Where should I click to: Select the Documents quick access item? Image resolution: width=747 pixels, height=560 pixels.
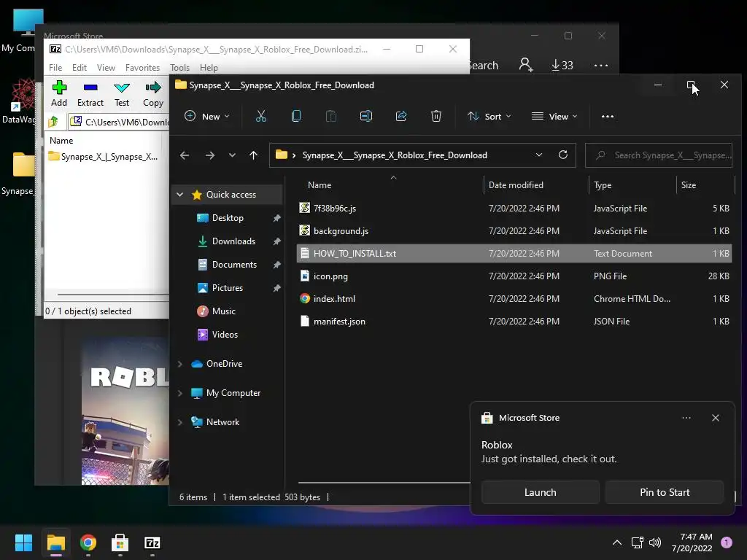point(234,264)
